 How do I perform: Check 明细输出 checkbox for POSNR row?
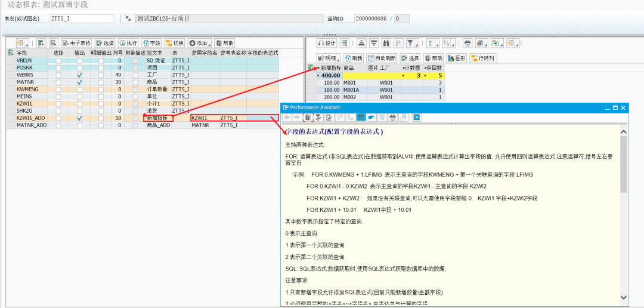point(101,68)
